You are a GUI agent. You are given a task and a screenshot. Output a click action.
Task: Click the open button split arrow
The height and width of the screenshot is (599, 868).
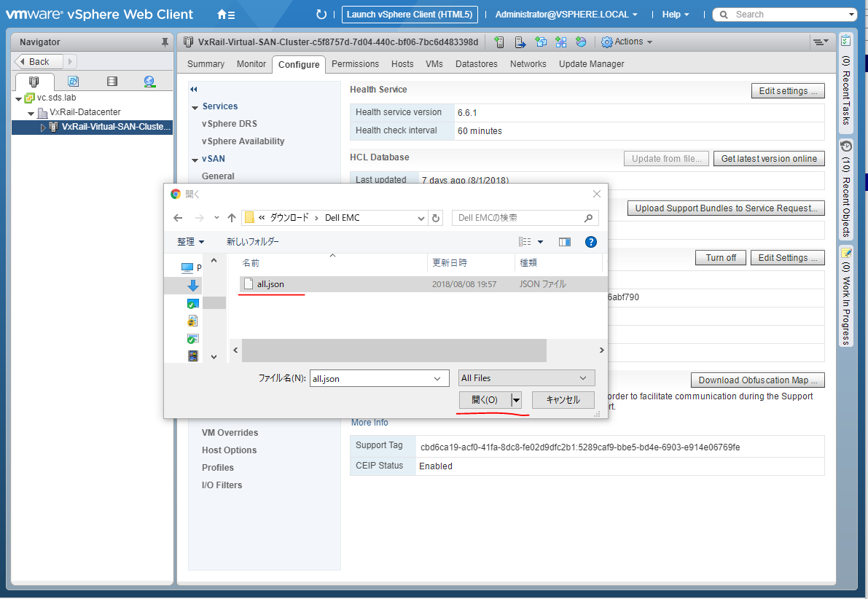[516, 400]
